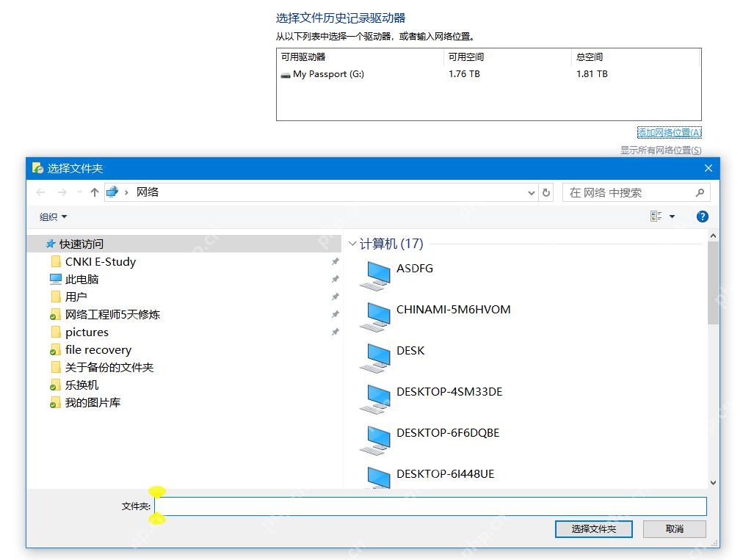Open the 用户 folder
This screenshot has height=560, width=743.
click(76, 297)
